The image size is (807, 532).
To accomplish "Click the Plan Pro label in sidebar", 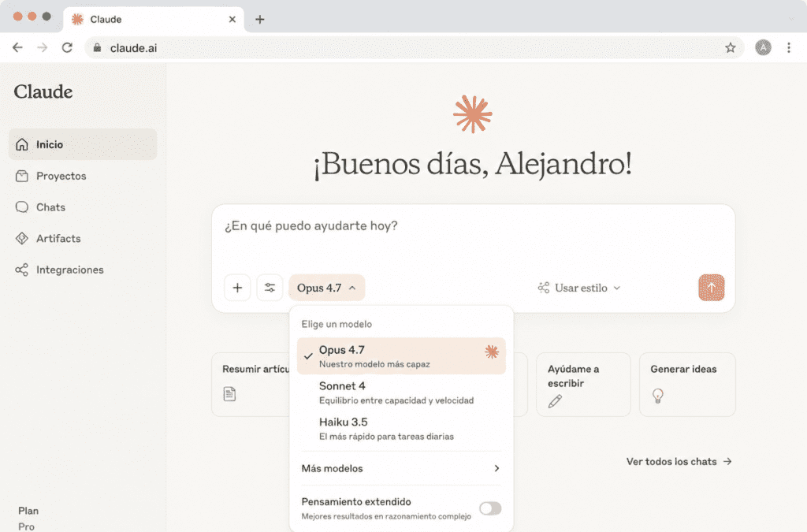I will [28, 519].
